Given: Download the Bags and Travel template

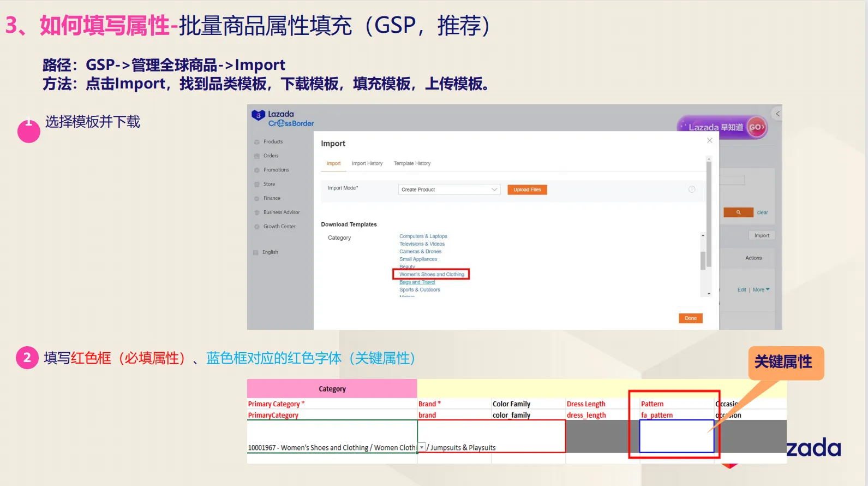Looking at the screenshot, I should pos(417,282).
